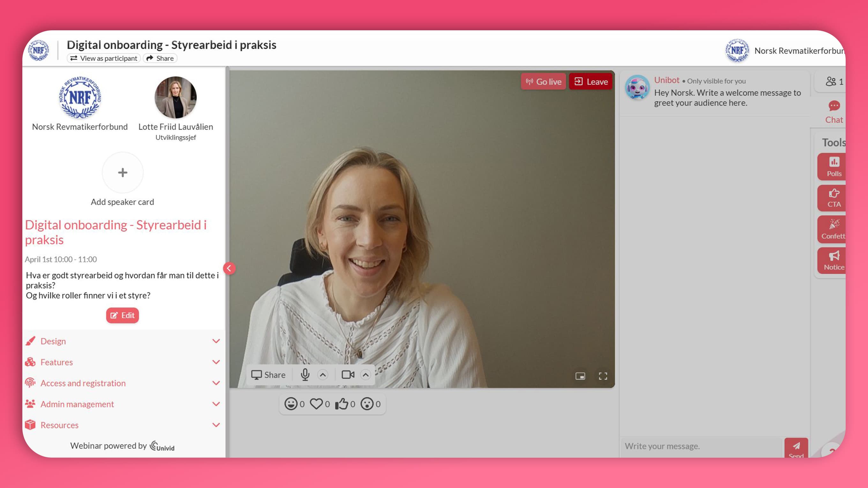Expand the Design section
This screenshot has width=868, height=488.
[53, 341]
